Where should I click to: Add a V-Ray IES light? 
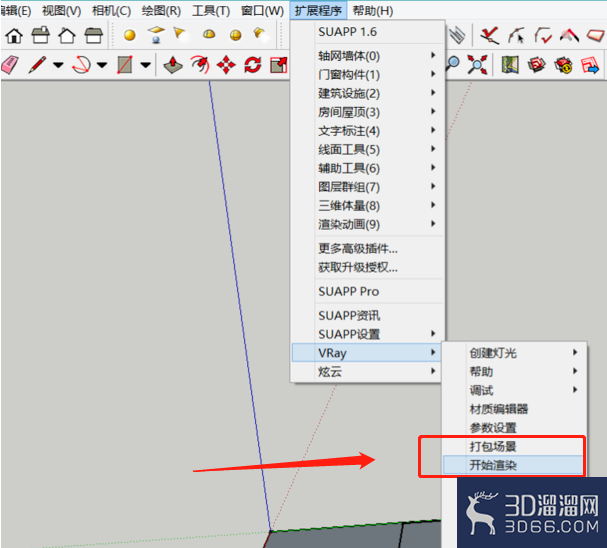click(x=261, y=34)
